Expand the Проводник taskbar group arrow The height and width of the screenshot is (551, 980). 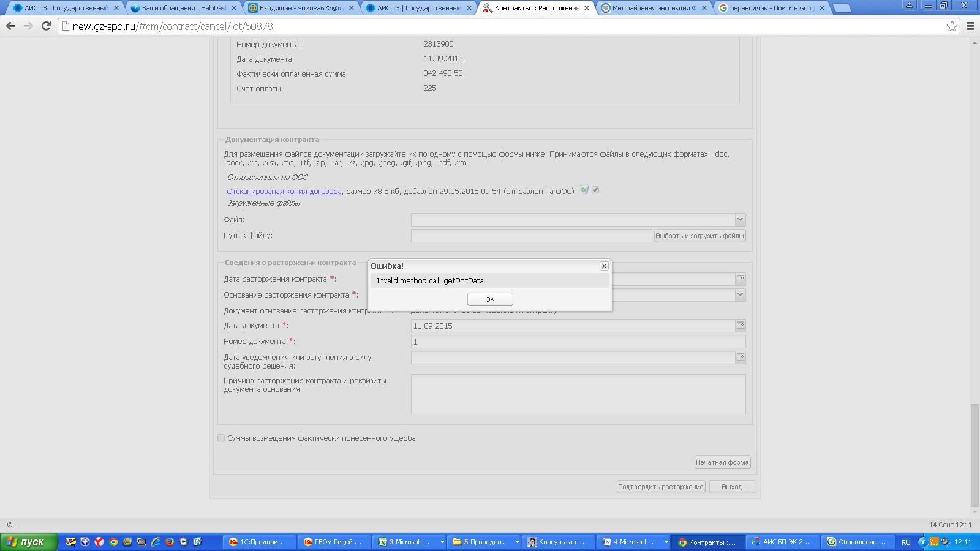point(516,542)
